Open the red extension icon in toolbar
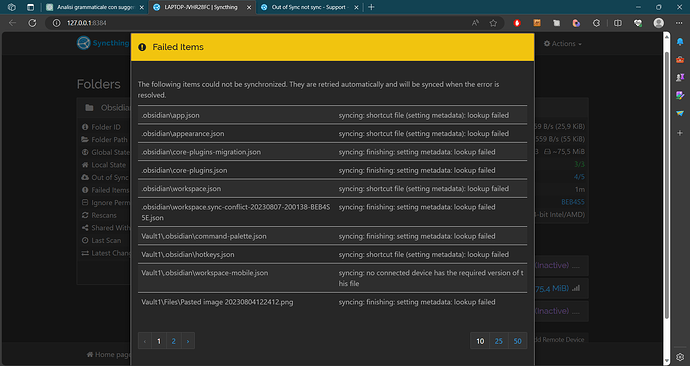 pos(517,23)
